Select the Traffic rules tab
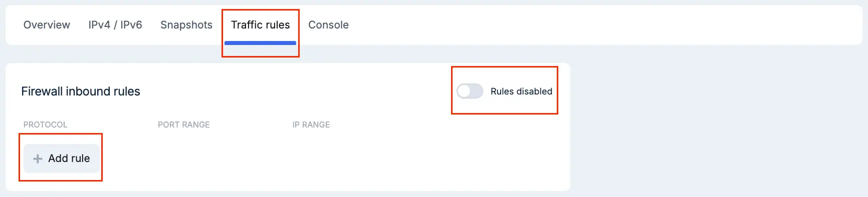Viewport: 868px width, 197px height. point(260,25)
